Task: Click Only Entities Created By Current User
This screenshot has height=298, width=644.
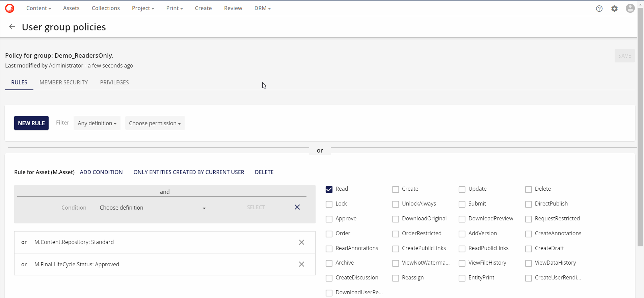Action: (x=189, y=172)
